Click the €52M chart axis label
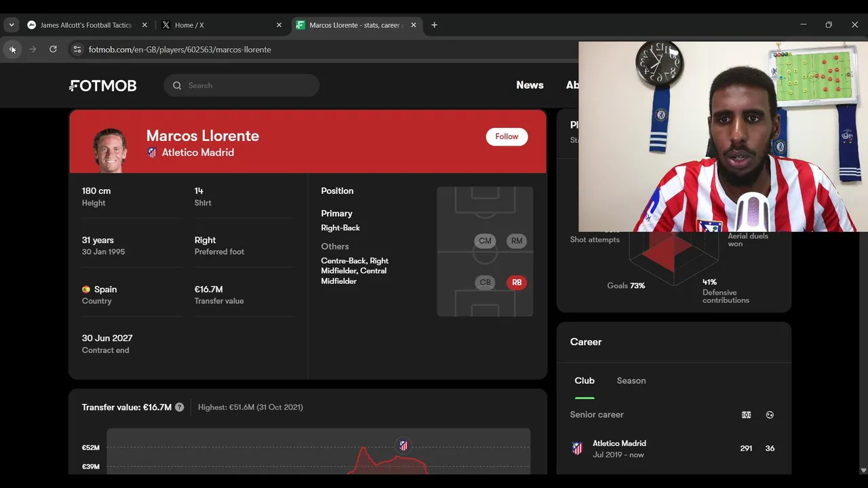The width and height of the screenshot is (868, 488). 91,448
